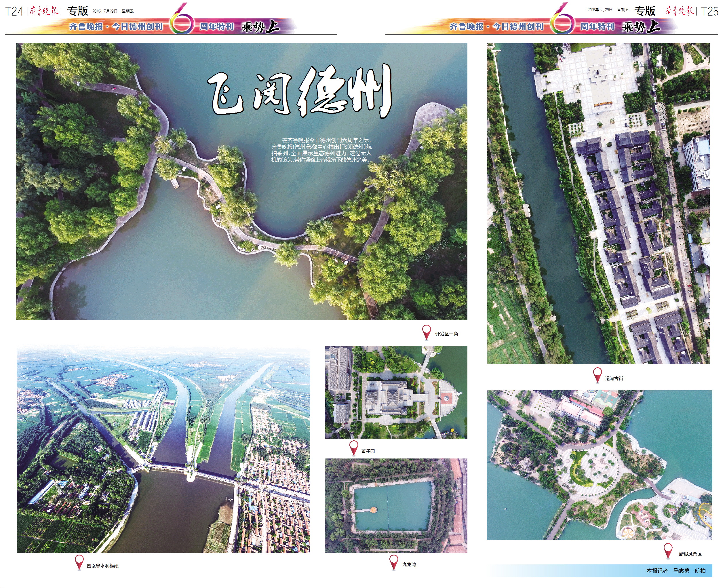This screenshot has height=588, width=725.
Task: Click the red pin beside 四女寺水利枢纽
Action: [79, 562]
